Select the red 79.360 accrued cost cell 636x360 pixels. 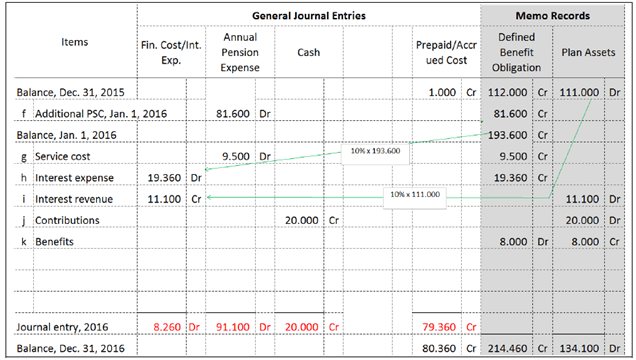(x=439, y=327)
